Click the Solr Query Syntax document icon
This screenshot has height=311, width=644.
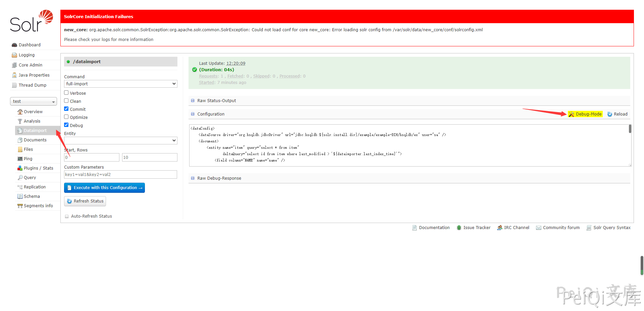click(x=589, y=228)
